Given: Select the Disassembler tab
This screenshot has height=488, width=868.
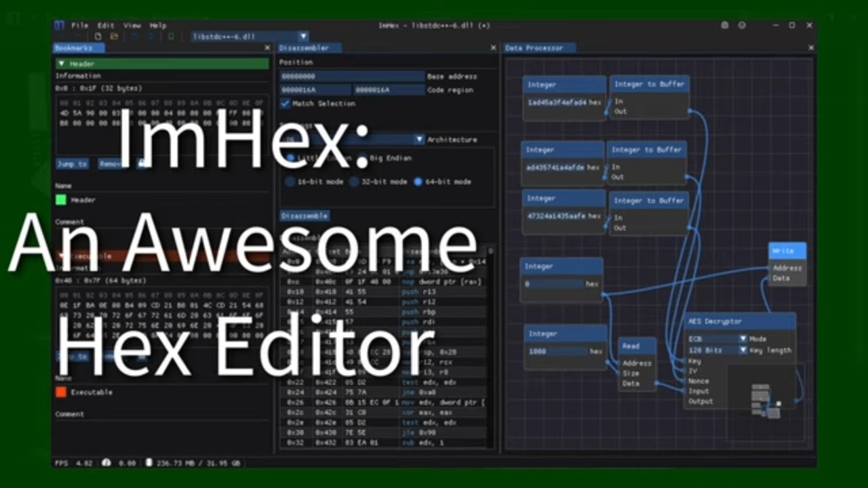Looking at the screenshot, I should pyautogui.click(x=309, y=48).
